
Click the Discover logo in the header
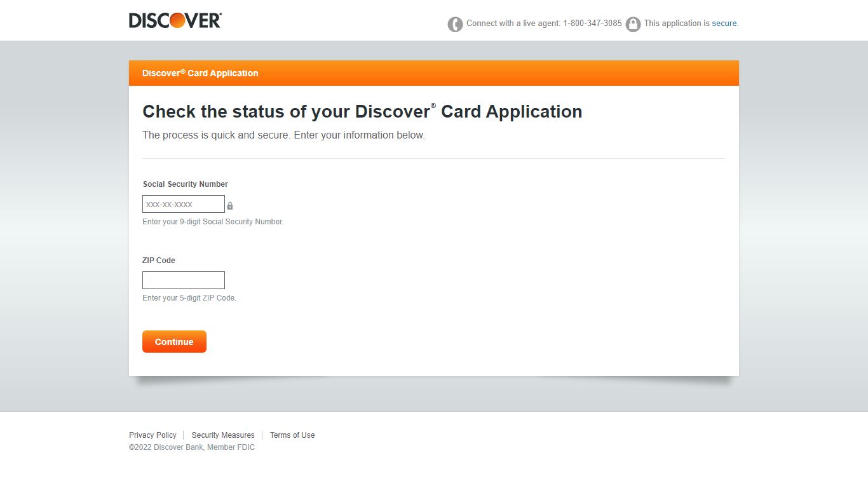pos(175,20)
